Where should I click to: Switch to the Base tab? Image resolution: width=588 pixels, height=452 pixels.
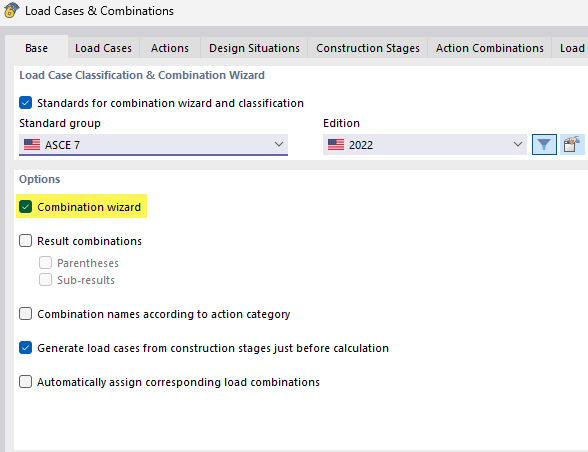point(36,48)
